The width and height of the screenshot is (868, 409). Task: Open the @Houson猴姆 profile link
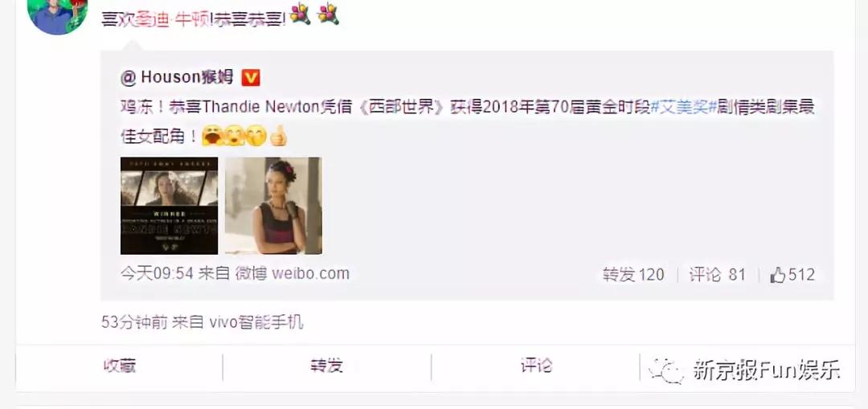point(177,77)
